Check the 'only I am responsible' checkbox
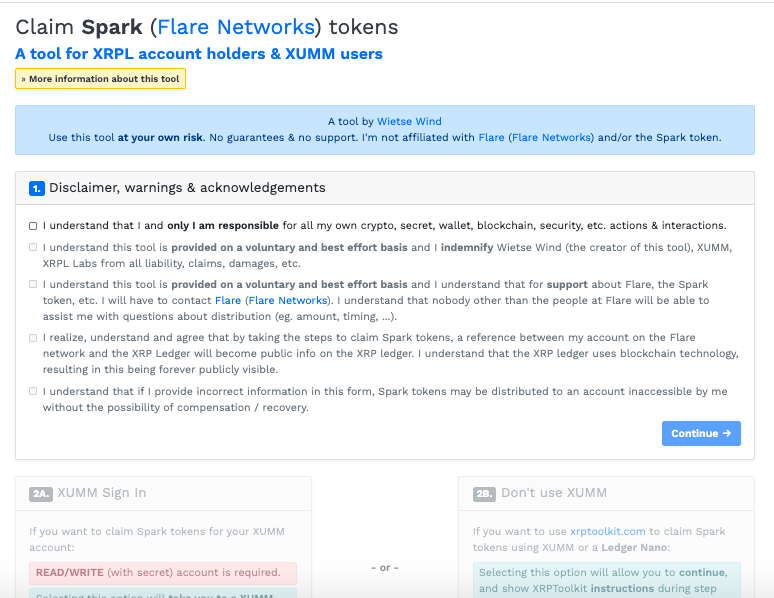This screenshot has height=598, width=774. [x=33, y=226]
